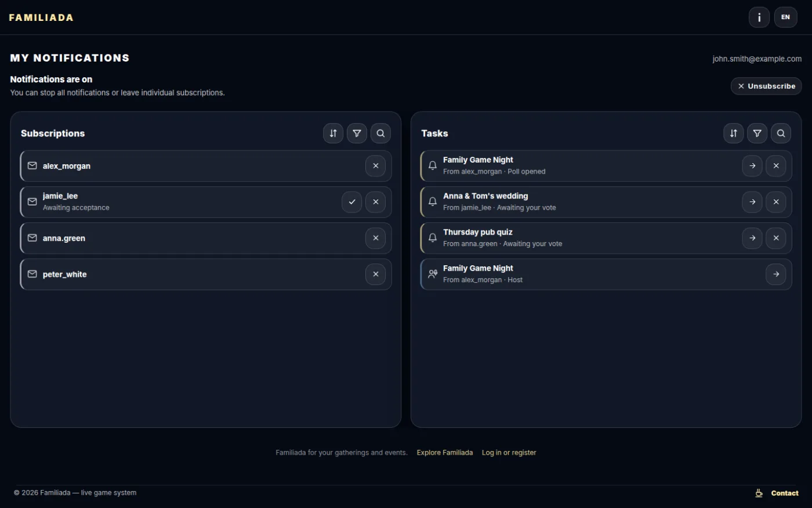Switch language with the EN button

point(785,17)
